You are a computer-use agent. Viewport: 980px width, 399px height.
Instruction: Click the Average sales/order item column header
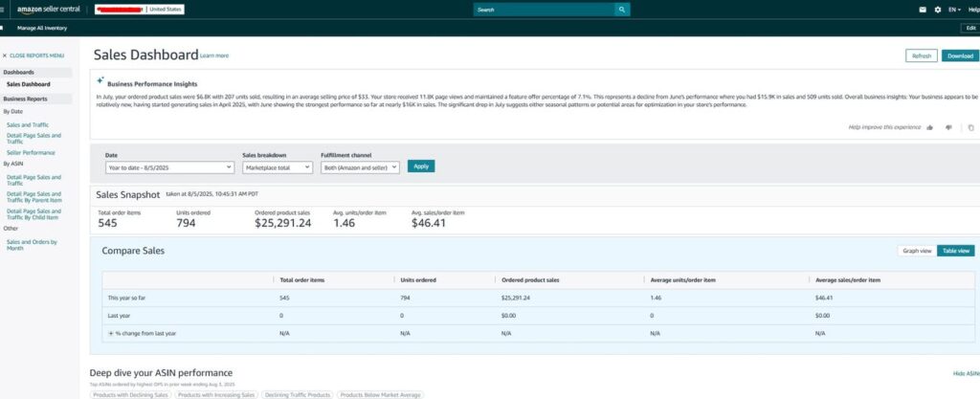coord(848,280)
